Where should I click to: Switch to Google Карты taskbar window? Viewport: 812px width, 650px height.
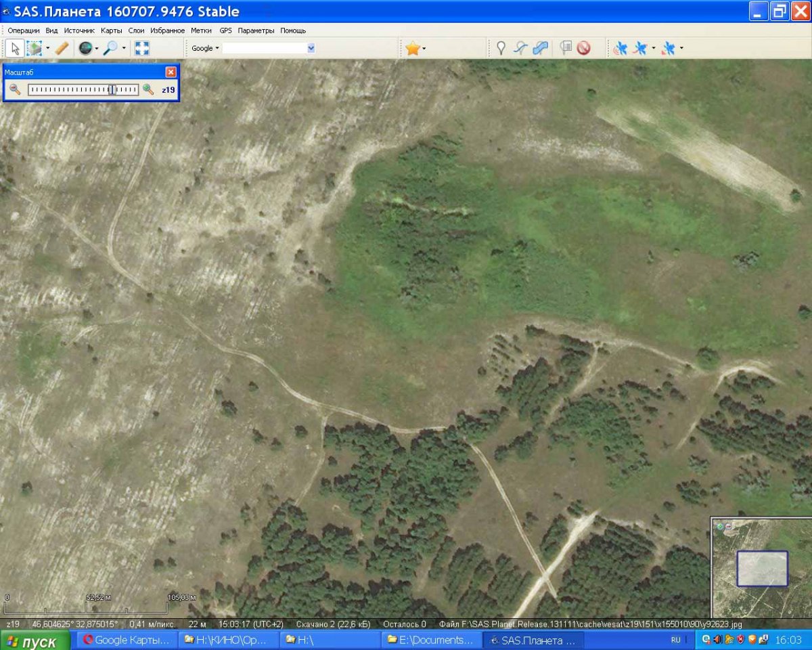pos(126,640)
